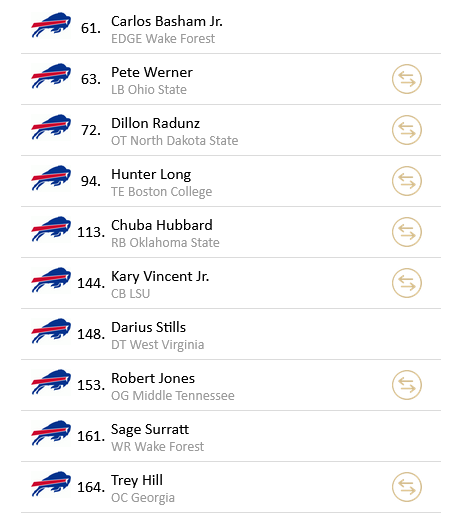
Task: Click trade icon for Dillon Radunz pick
Action: coord(407,130)
